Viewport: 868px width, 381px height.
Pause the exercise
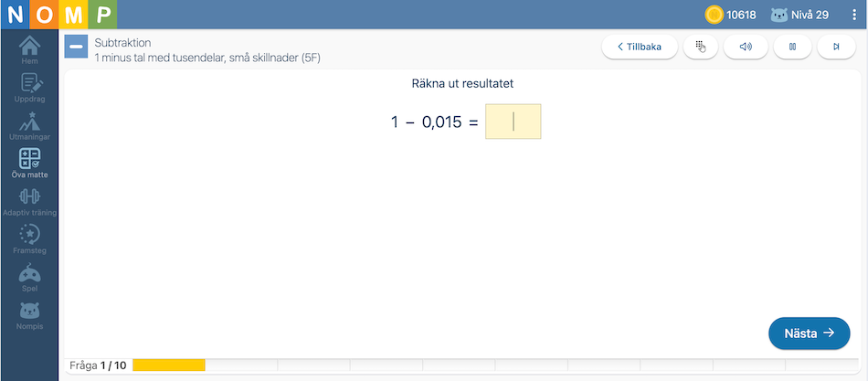tap(793, 47)
